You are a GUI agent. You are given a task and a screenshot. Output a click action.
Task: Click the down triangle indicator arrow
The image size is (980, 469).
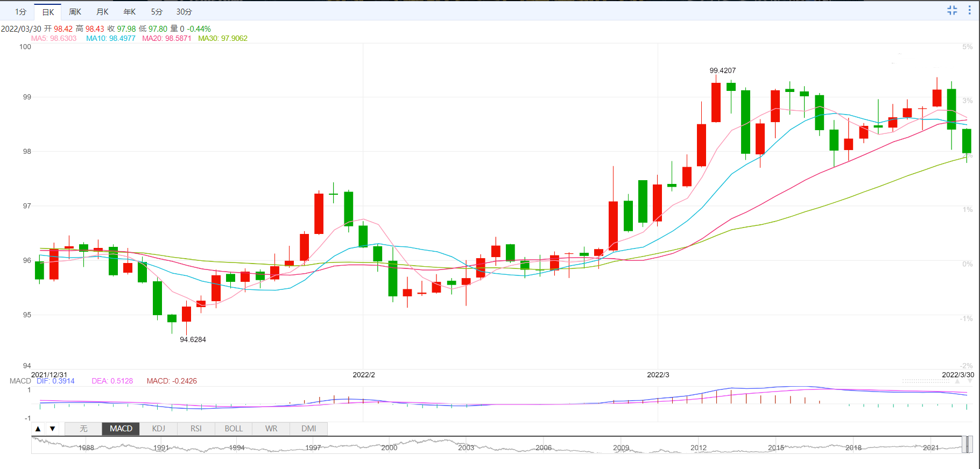(x=52, y=429)
